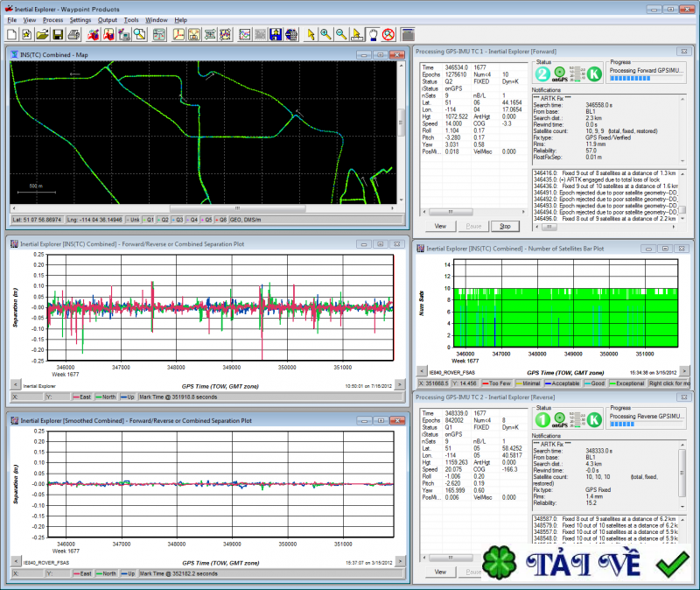Select the Zoom Out magnifier tool

coord(340,34)
